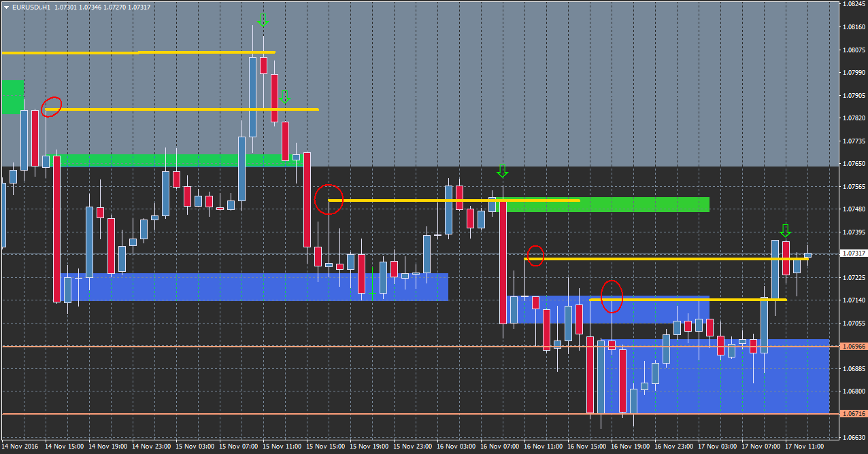Click the 17 Nov 11:00 time label
868x454 pixels.
[804, 447]
